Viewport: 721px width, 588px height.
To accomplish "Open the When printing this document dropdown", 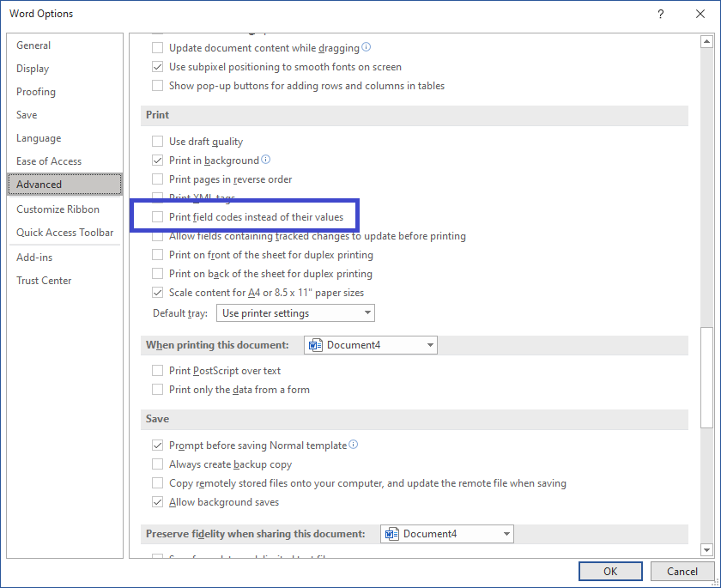I will click(371, 345).
